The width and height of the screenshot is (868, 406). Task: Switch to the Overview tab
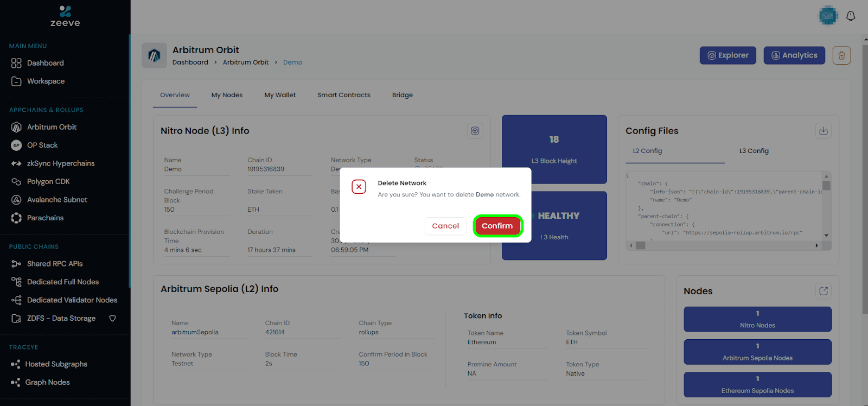[175, 95]
